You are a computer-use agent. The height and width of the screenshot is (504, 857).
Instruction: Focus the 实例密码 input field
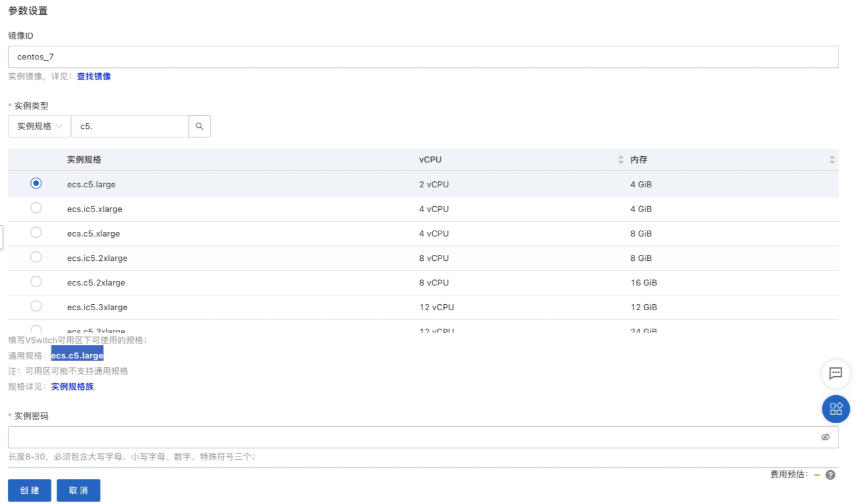(423, 437)
